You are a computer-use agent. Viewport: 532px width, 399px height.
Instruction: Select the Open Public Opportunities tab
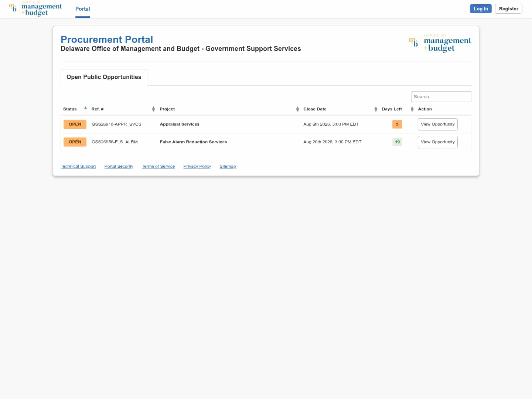point(104,77)
